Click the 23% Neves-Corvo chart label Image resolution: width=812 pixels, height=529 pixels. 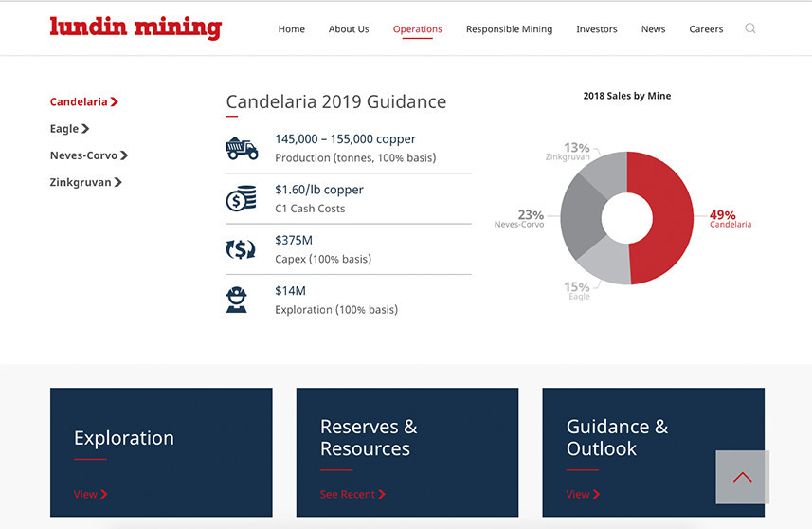pos(519,219)
